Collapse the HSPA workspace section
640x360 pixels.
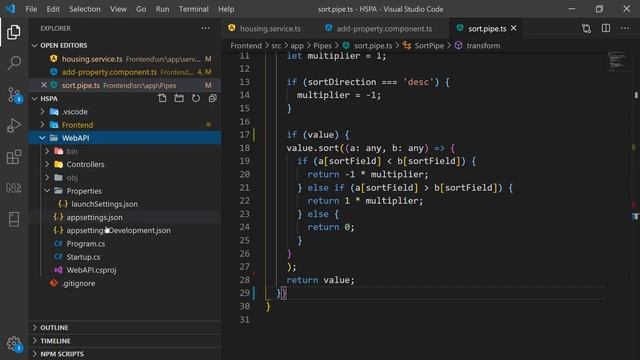(35, 98)
